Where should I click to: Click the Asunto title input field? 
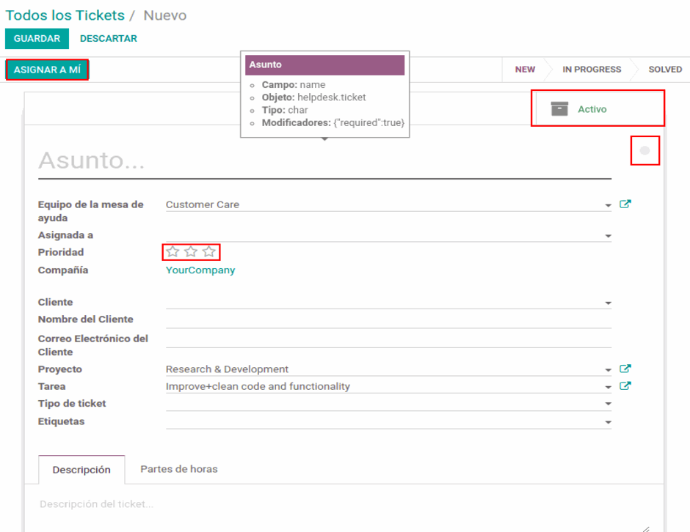click(x=320, y=161)
